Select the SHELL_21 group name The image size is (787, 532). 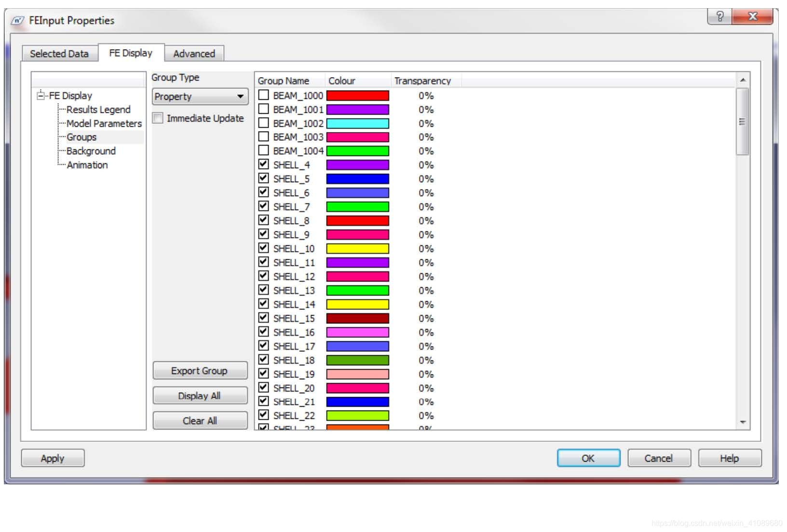(294, 402)
